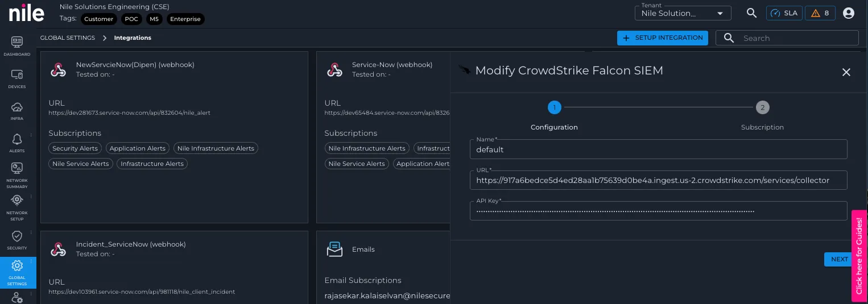This screenshot has width=868, height=304.
Task: Open the Devices sidebar icon
Action: coord(17,78)
